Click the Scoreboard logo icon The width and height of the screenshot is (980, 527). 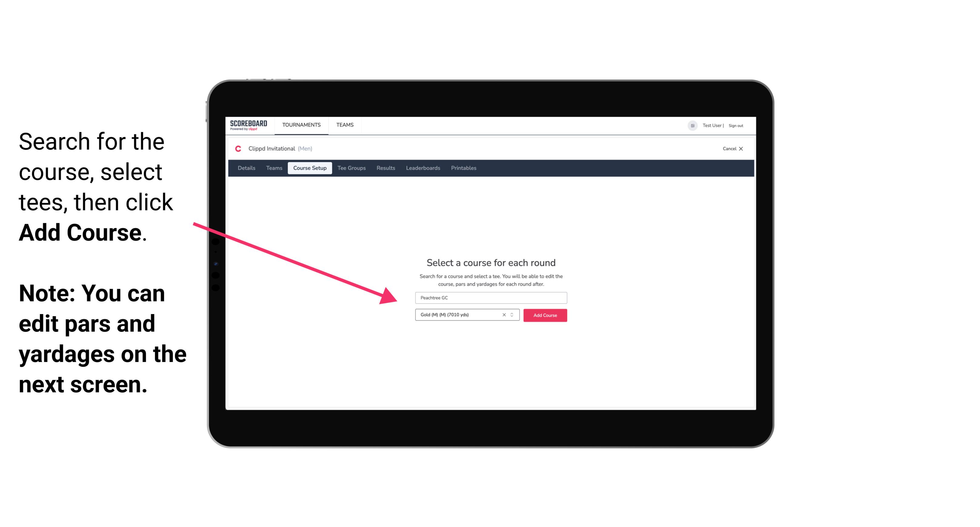click(249, 125)
